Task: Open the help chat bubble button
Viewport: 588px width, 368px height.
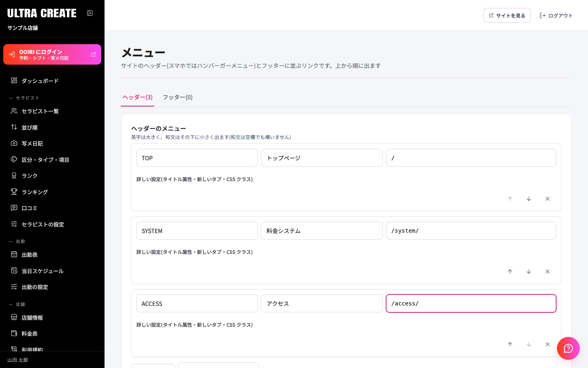Action: 568,348
